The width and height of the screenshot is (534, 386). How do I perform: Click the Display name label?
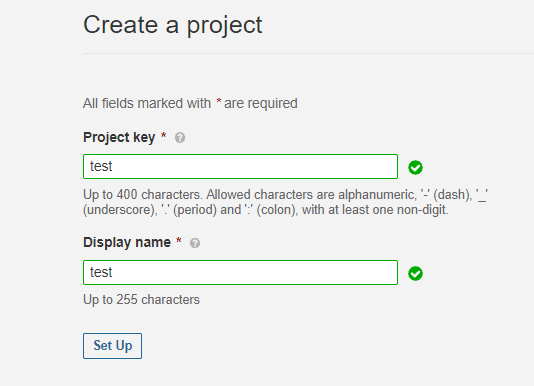tap(127, 243)
